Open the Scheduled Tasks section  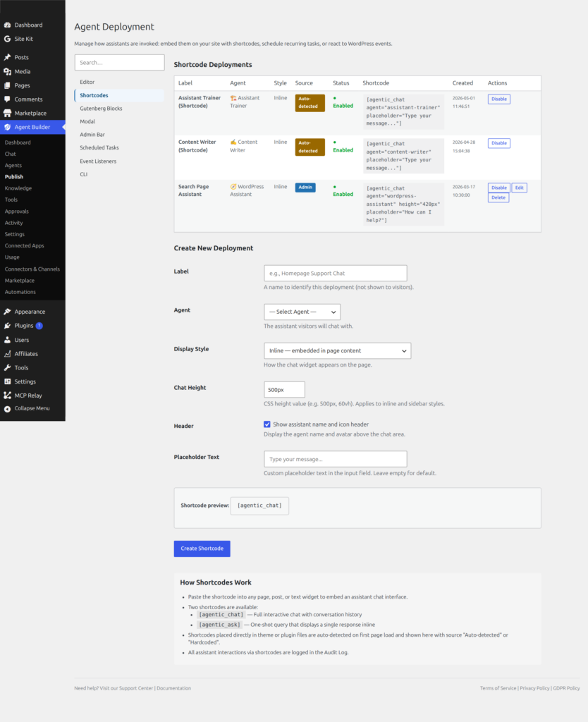coord(99,147)
